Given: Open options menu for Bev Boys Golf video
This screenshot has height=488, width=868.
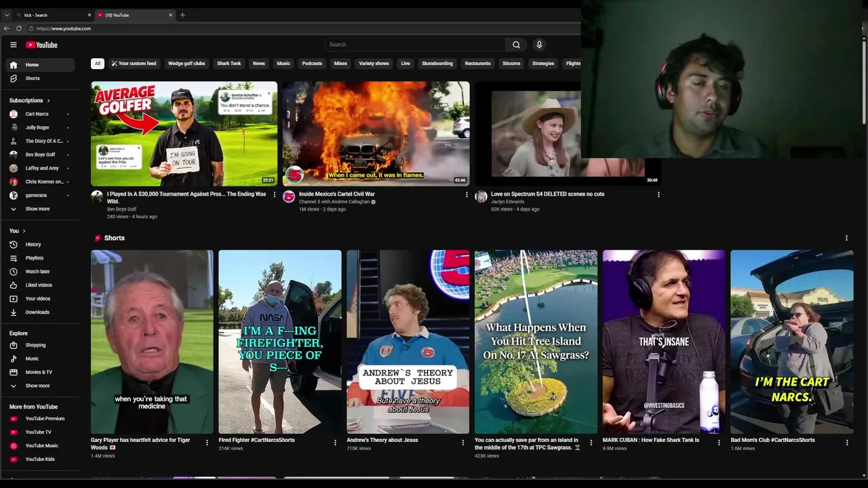Looking at the screenshot, I should click(275, 195).
